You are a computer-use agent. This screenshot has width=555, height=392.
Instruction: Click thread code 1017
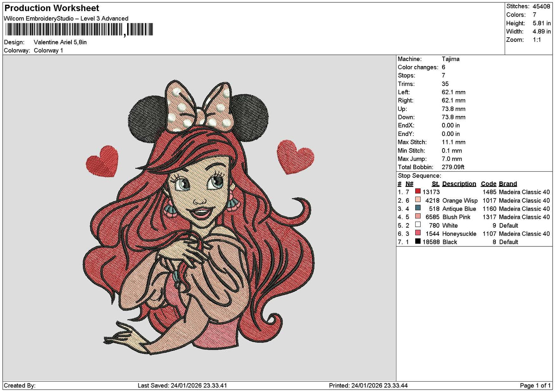(489, 200)
